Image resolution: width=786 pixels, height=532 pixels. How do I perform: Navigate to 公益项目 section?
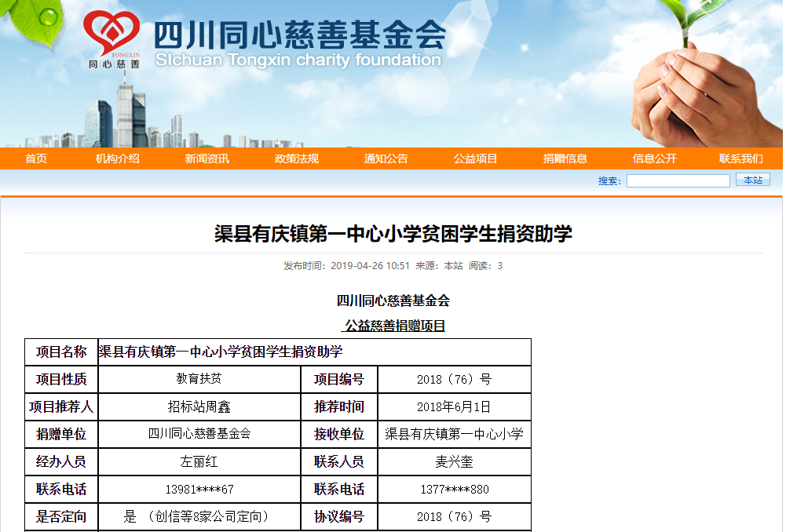coord(476,159)
